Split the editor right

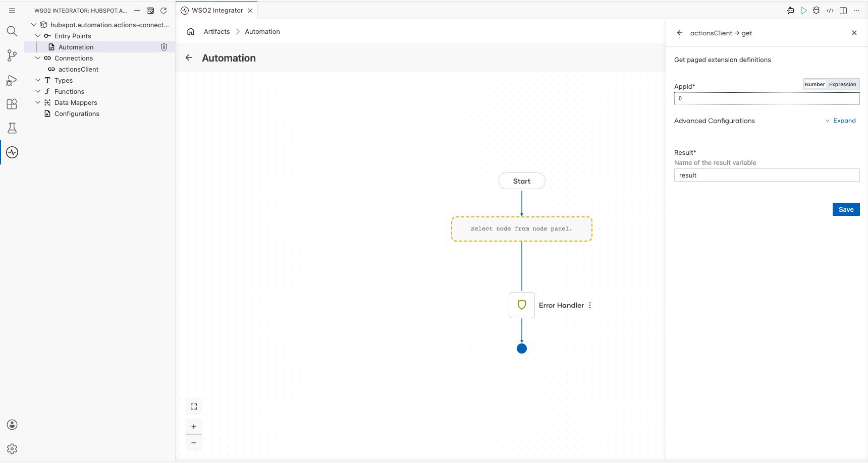tap(843, 10)
